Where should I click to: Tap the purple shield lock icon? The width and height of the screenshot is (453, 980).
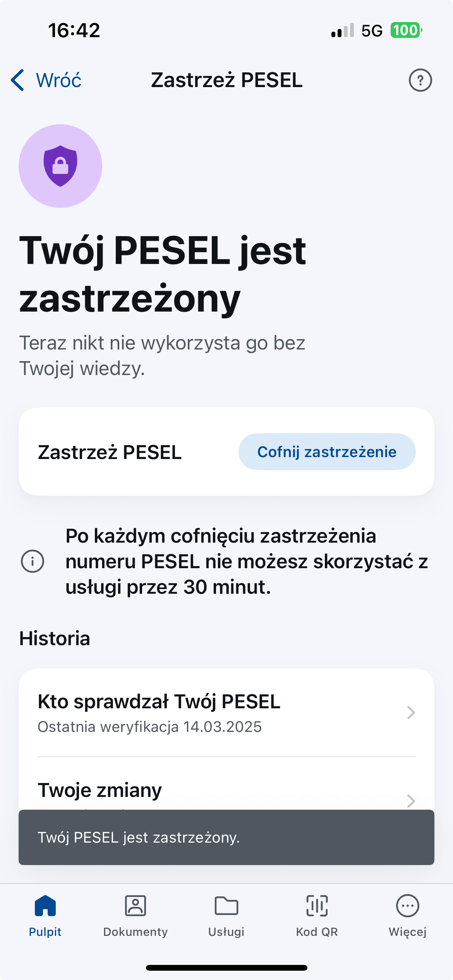[60, 166]
